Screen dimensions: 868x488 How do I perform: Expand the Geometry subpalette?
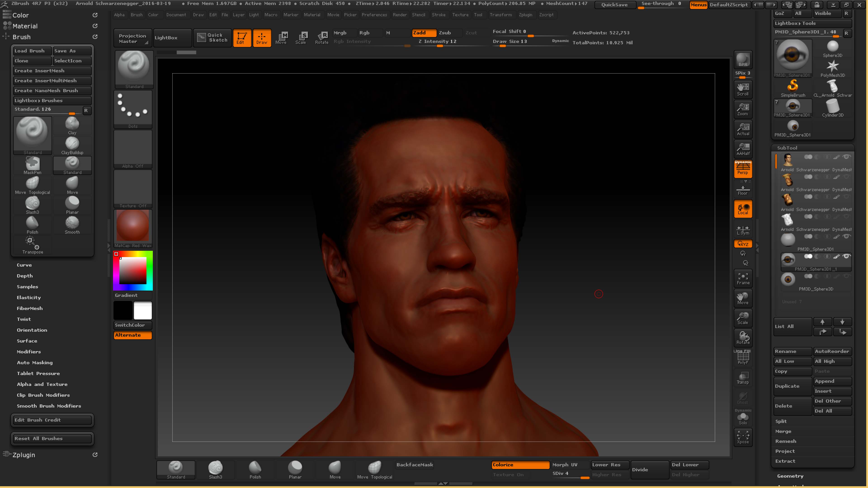tap(790, 476)
